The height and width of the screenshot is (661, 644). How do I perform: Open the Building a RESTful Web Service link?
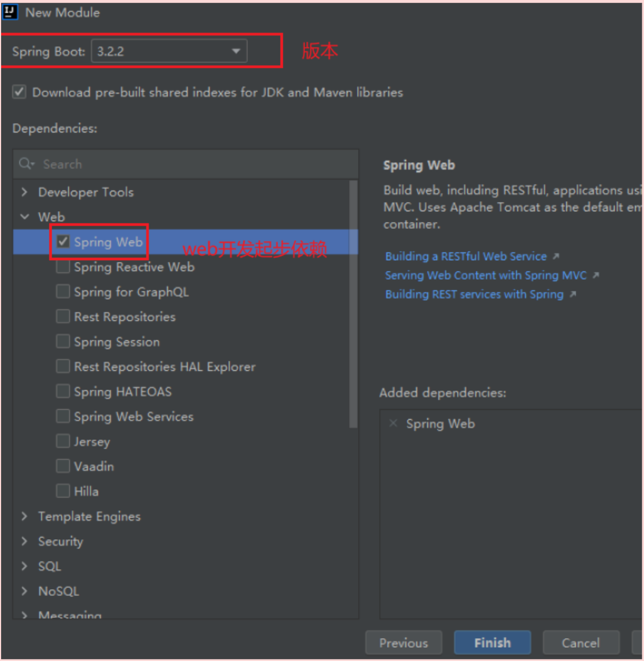pyautogui.click(x=466, y=256)
